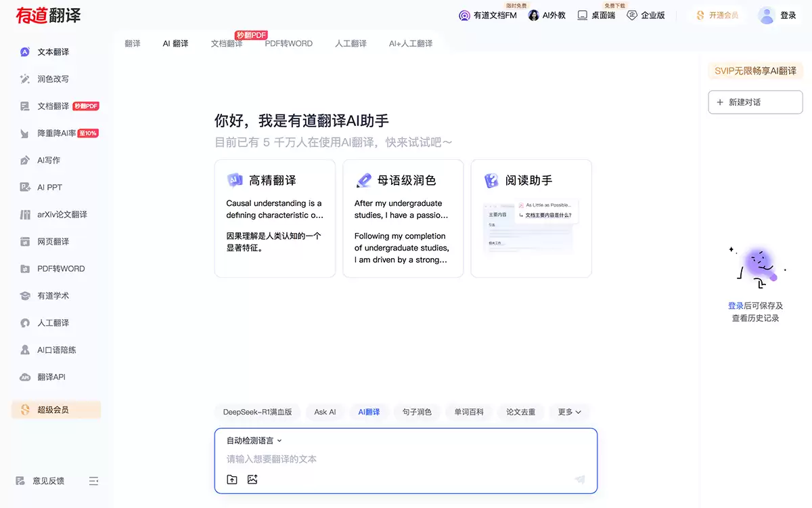Image resolution: width=812 pixels, height=508 pixels.
Task: Click the 秒翻PDF badge above 文档翻译 tab
Action: (251, 35)
